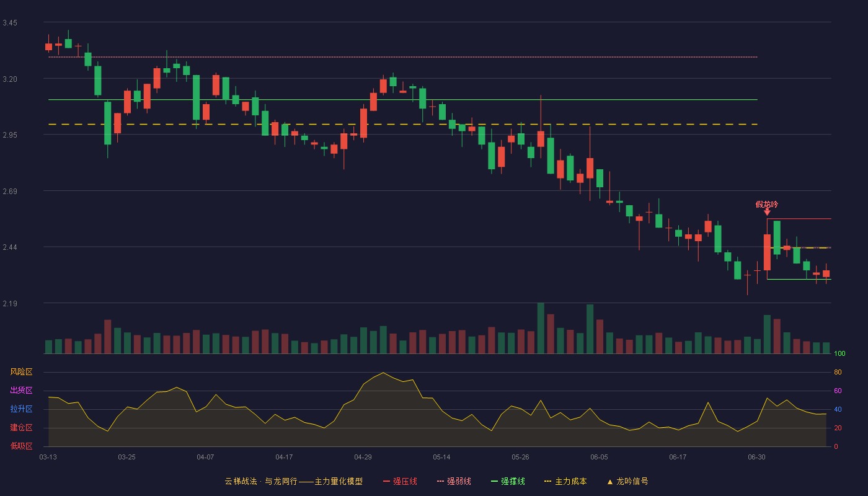Select the magenta 60 indicator axis value

(x=838, y=391)
